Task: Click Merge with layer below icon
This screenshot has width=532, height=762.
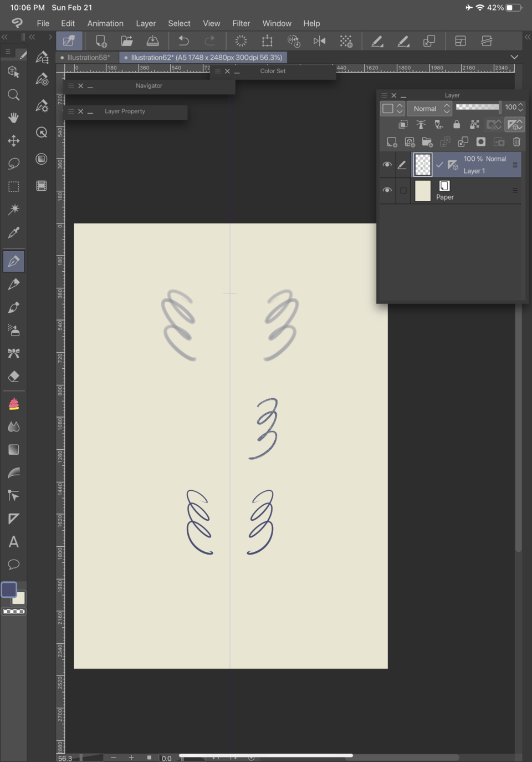Action: click(x=463, y=142)
